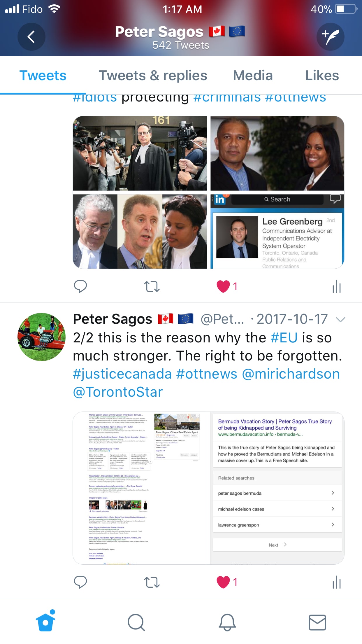Go to the Home timeline icon
Image resolution: width=362 pixels, height=644 pixels.
45,621
